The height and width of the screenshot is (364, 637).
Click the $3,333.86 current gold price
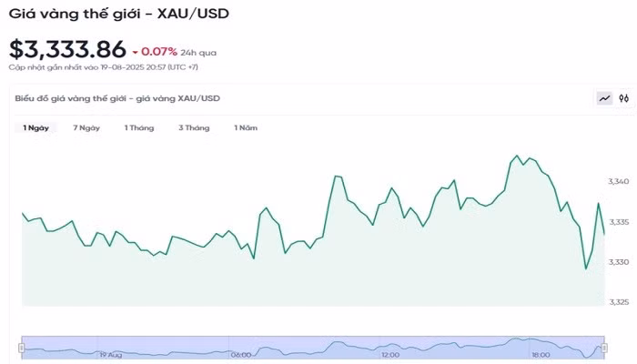click(67, 49)
